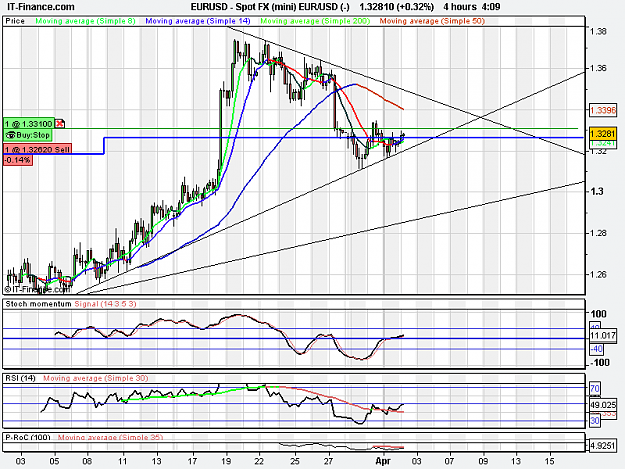Click the 4:09 countdown in header

[x=491, y=7]
